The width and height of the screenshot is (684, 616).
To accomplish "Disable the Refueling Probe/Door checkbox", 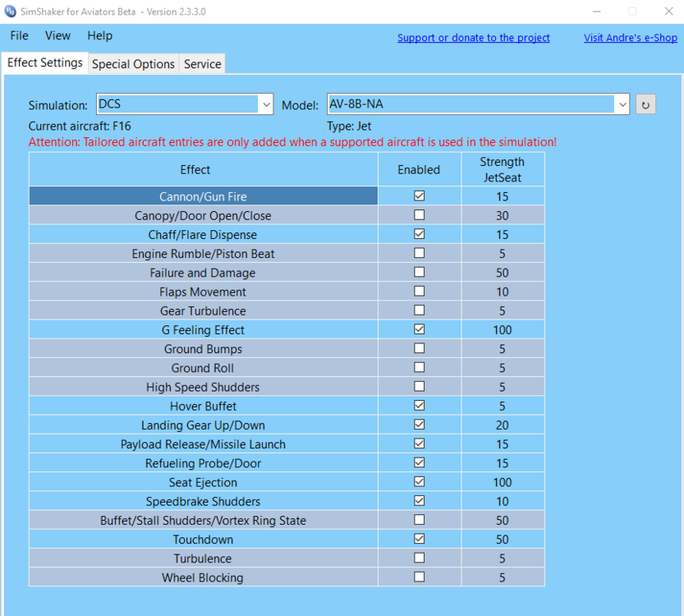I will tap(420, 462).
